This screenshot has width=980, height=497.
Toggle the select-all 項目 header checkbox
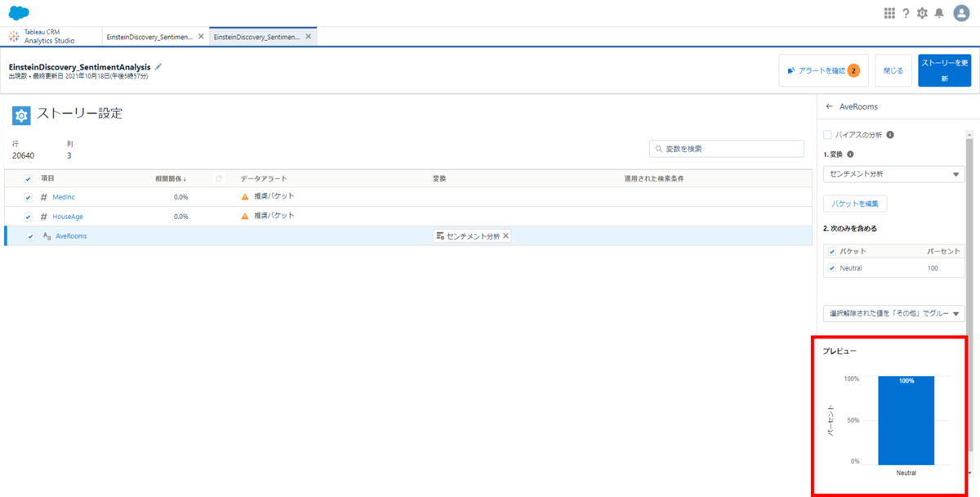(x=28, y=178)
